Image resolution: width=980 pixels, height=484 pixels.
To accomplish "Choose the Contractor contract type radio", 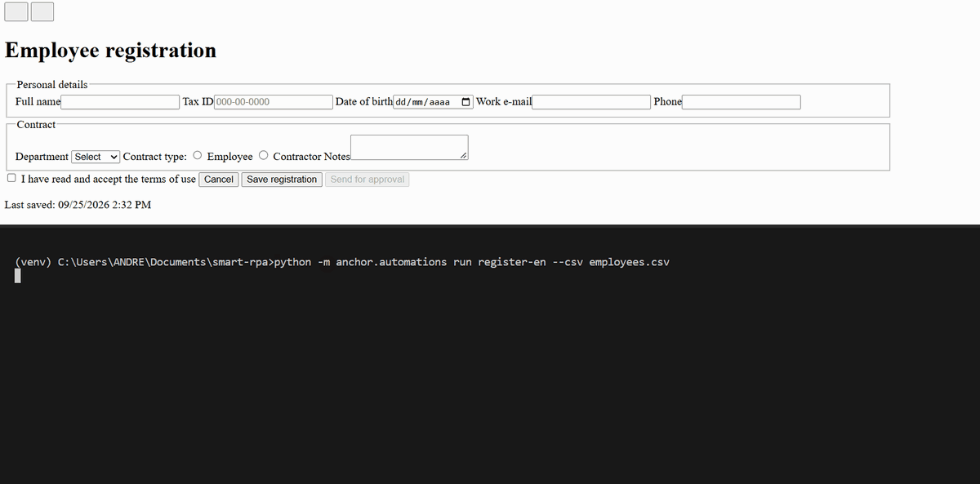I will 264,156.
